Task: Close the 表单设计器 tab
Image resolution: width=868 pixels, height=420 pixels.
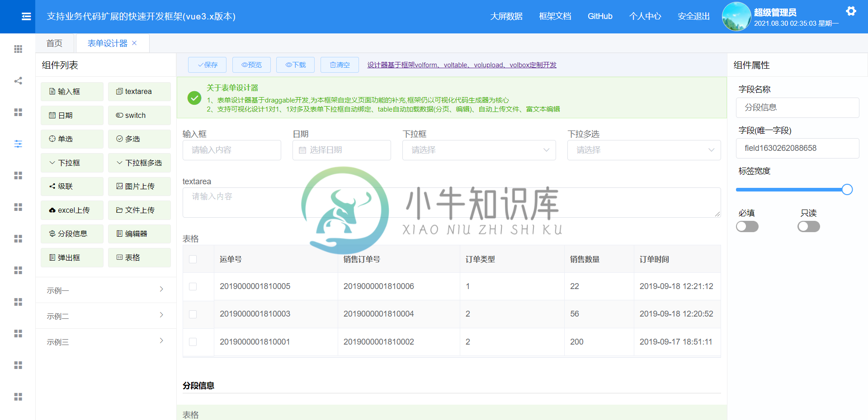Action: pos(134,43)
